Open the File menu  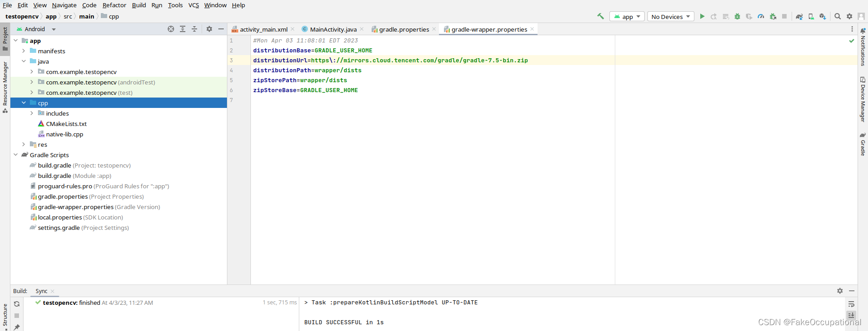pyautogui.click(x=7, y=5)
